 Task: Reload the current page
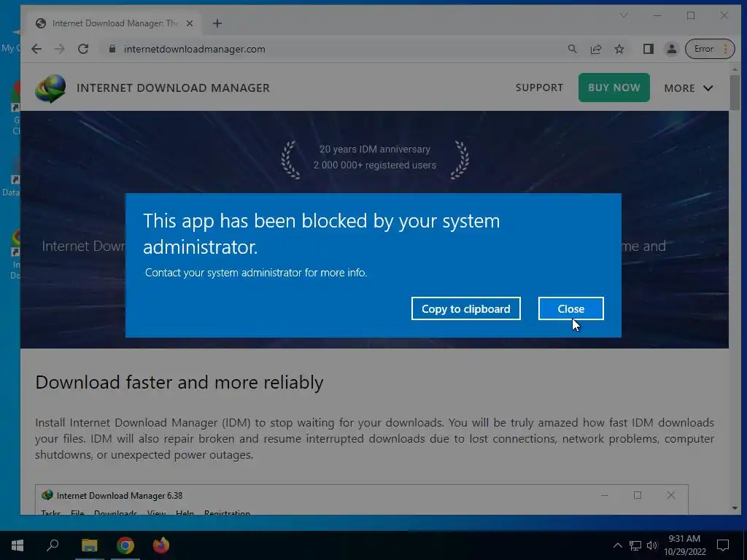click(x=83, y=49)
